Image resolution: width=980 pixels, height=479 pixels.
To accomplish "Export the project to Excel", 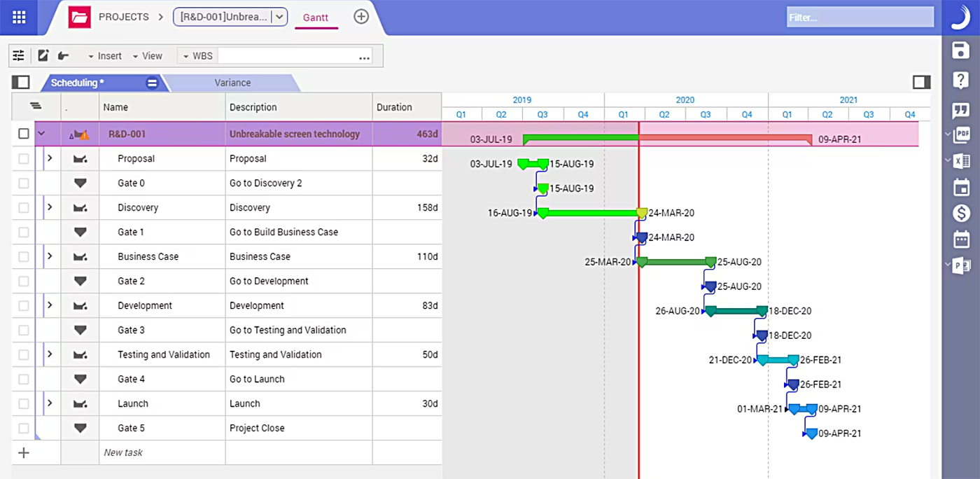I will click(962, 160).
